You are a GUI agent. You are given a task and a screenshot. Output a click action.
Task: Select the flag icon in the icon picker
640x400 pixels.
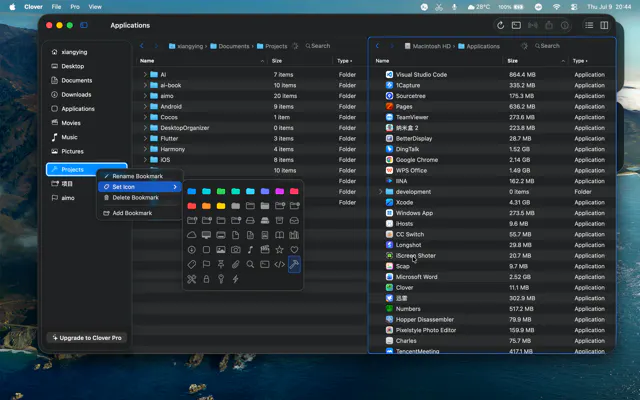[x=206, y=264]
